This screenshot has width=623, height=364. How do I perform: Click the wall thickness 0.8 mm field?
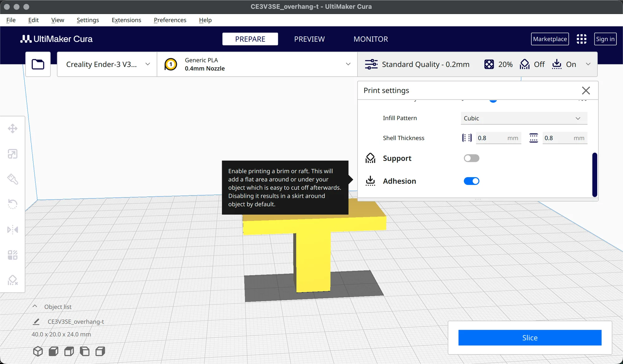[x=498, y=138]
